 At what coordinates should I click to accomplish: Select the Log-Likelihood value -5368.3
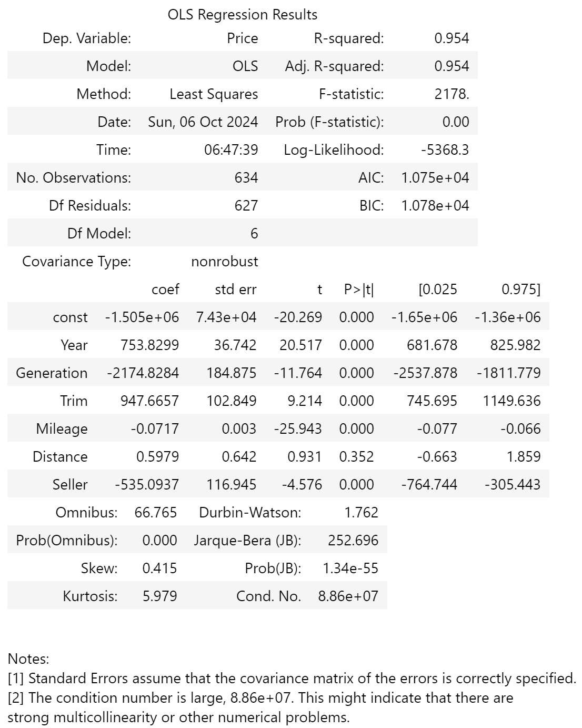(445, 150)
